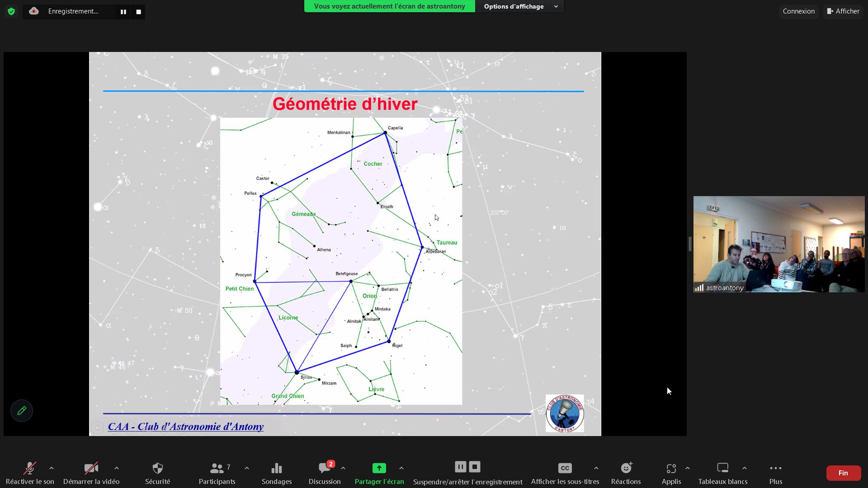Click the Grand Chien constellation label
Screen dimensions: 868x488
[288, 396]
